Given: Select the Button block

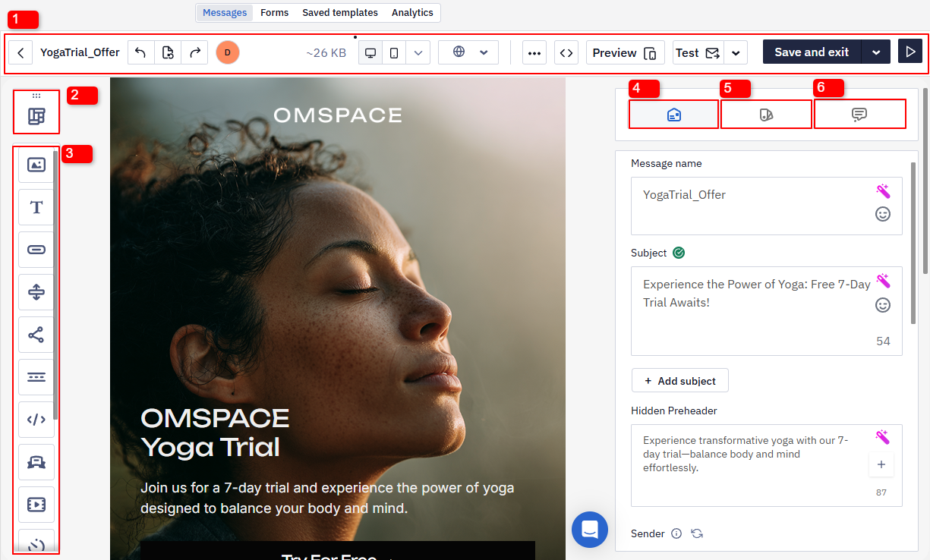Looking at the screenshot, I should tap(36, 250).
